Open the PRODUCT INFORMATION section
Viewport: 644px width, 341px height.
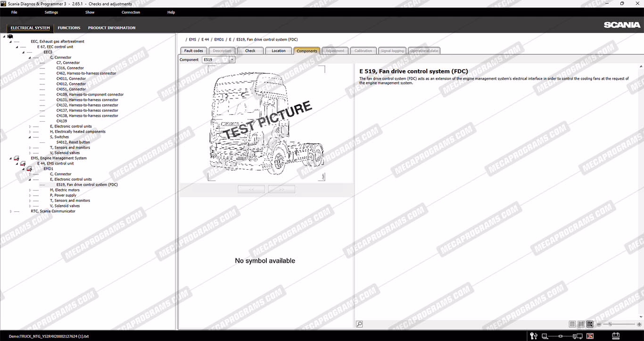(x=112, y=28)
